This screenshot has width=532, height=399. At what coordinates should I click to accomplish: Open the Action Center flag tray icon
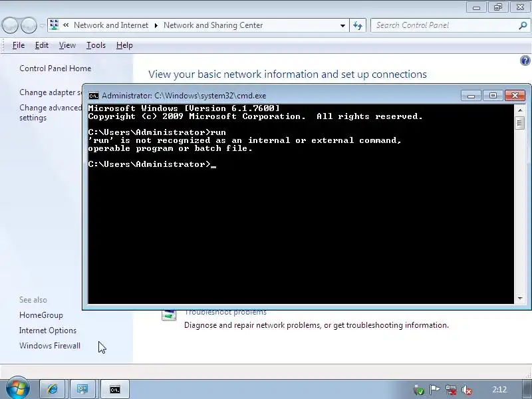[434, 390]
